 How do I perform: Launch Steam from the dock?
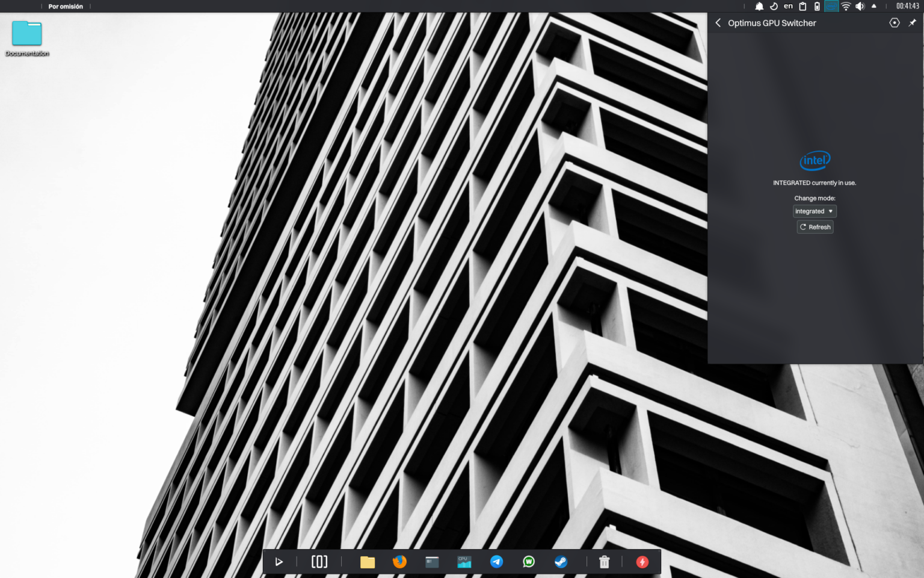tap(561, 562)
